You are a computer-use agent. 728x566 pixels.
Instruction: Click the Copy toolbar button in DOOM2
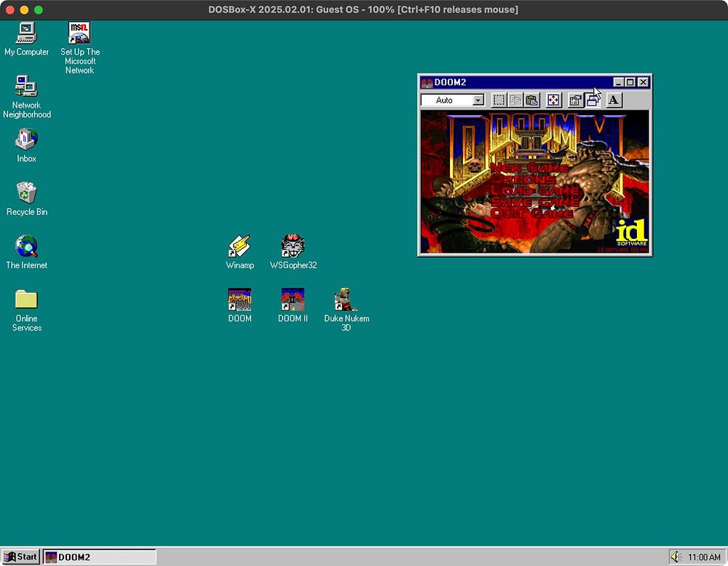point(515,100)
